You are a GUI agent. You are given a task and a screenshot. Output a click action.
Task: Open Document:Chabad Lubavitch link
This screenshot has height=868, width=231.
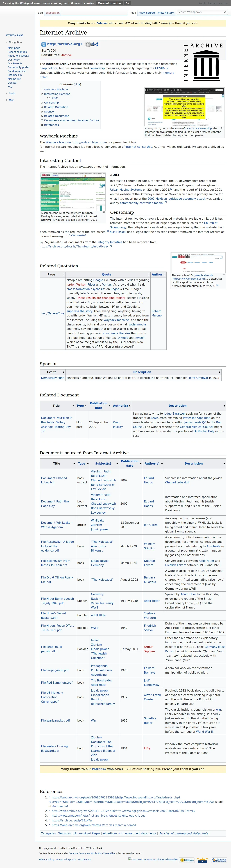[54, 480]
